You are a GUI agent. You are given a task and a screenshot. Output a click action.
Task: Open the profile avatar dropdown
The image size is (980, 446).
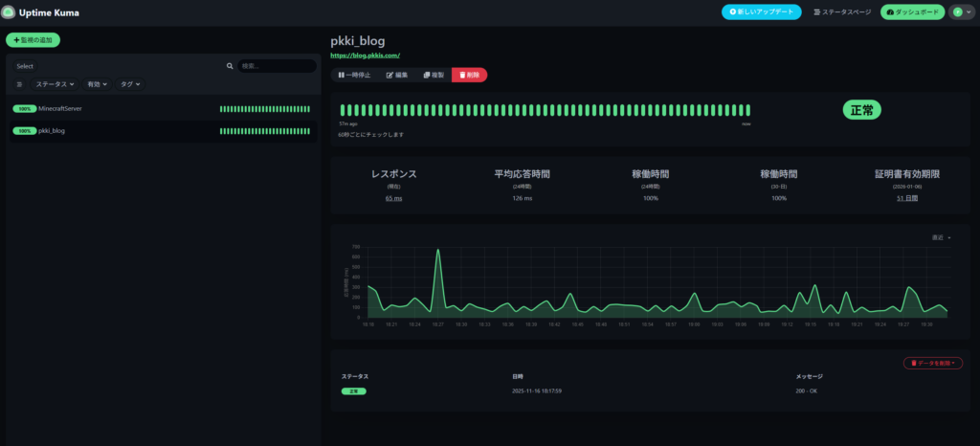point(961,11)
